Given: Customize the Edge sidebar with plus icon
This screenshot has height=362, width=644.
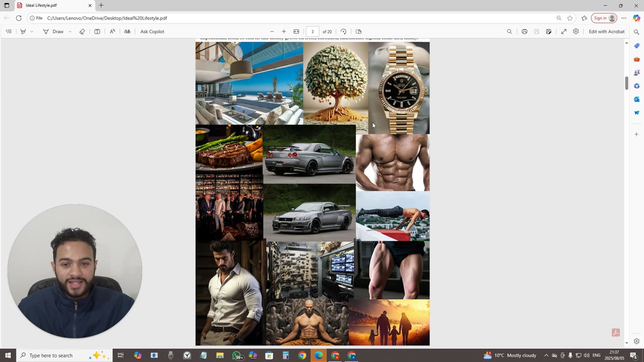Looking at the screenshot, I should coord(636,134).
